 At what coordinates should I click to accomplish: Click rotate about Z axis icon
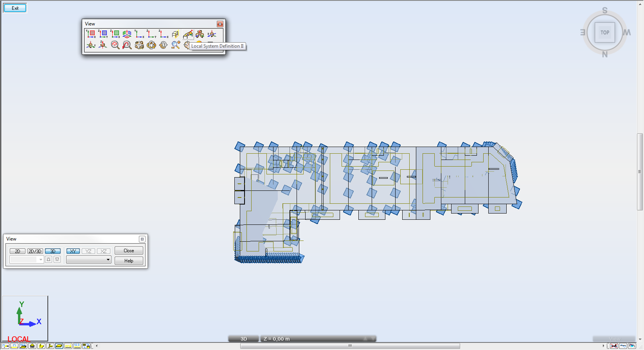click(103, 45)
